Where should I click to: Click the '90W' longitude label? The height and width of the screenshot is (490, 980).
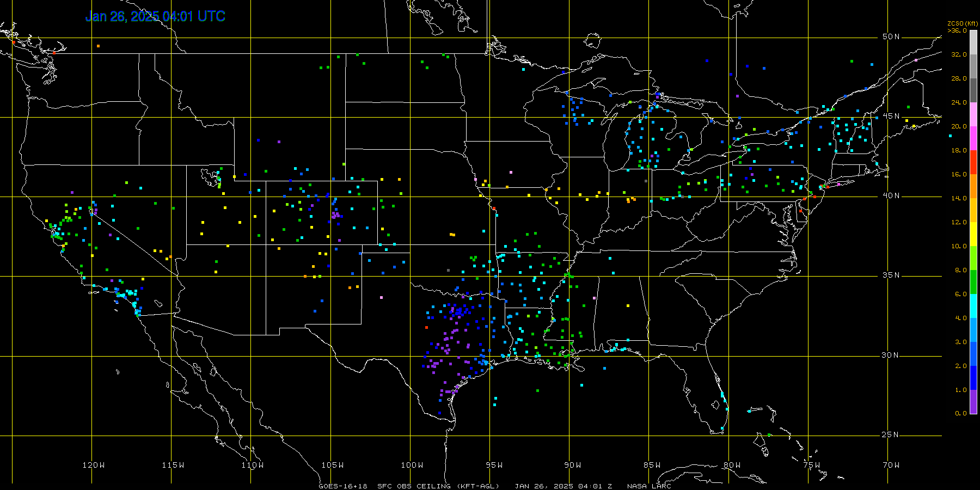tap(573, 465)
